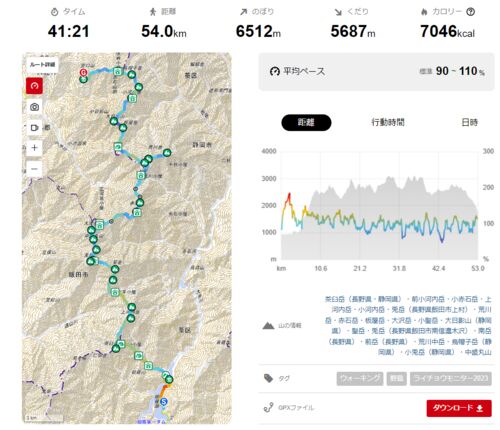Open the ライチョウモニター2023 tag
This screenshot has width=500, height=430.
[451, 379]
